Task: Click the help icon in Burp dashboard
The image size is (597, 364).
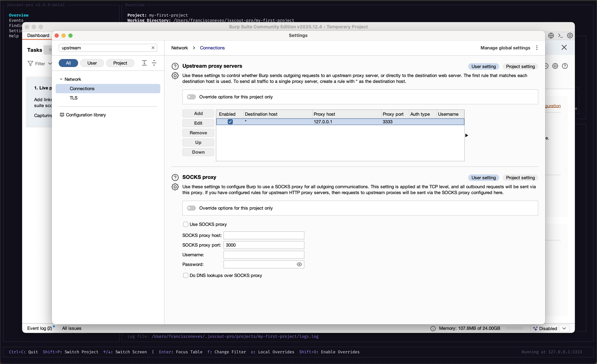Action: 565,66
